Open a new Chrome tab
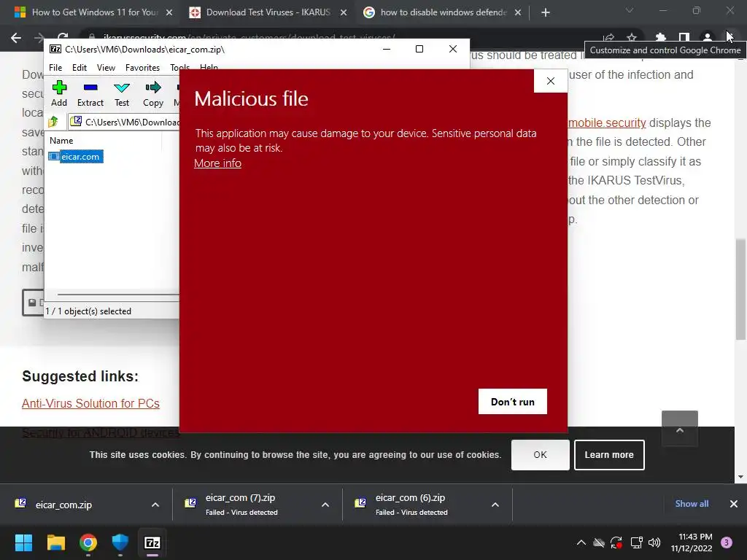 (x=546, y=12)
